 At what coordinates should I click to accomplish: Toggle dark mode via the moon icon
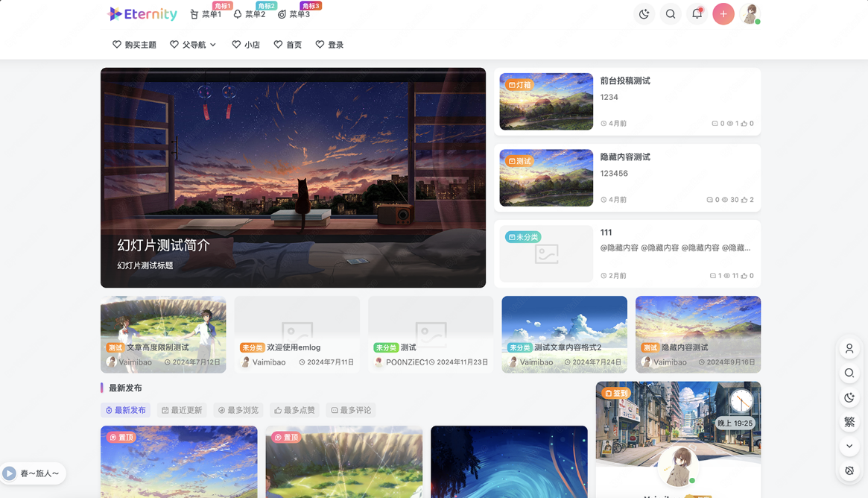click(x=644, y=13)
